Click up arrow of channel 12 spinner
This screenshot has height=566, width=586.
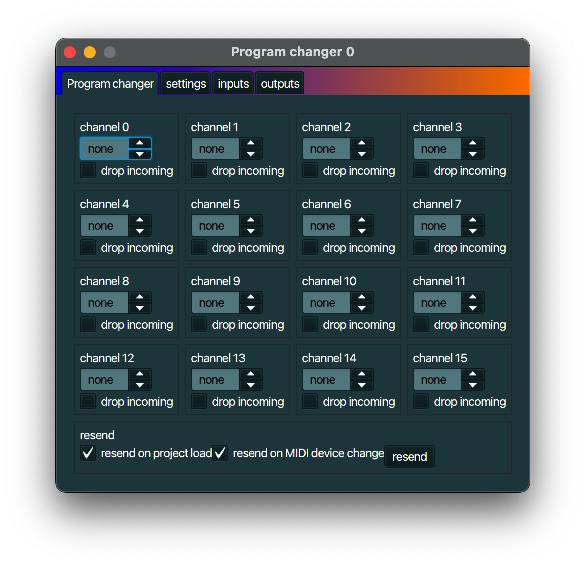pyautogui.click(x=140, y=374)
